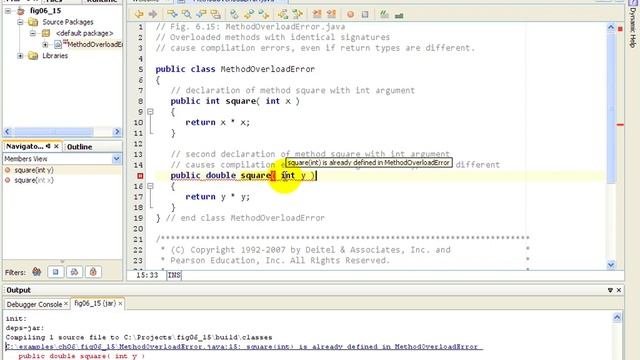The image size is (640, 360).
Task: Close the Output panel
Action: click(619, 290)
